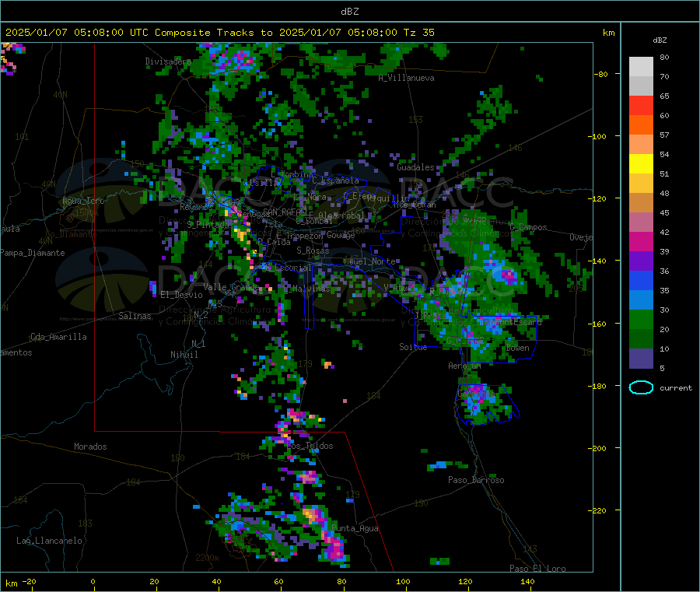700x592 pixels.
Task: Select the magenta 39–42 dBZ swatch
Action: [x=641, y=241]
